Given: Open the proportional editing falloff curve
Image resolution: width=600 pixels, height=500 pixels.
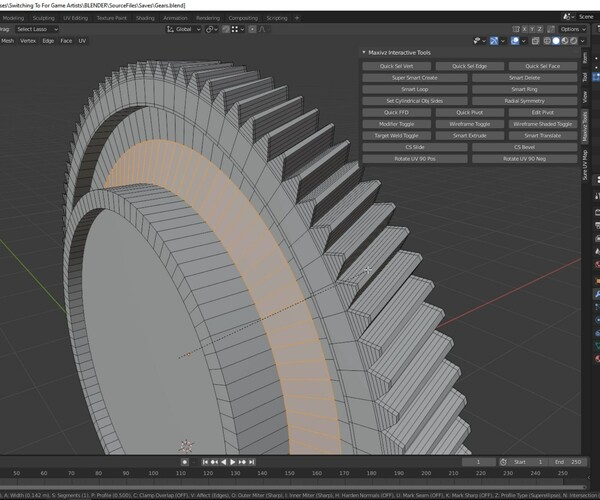Looking at the screenshot, I should pyautogui.click(x=263, y=29).
